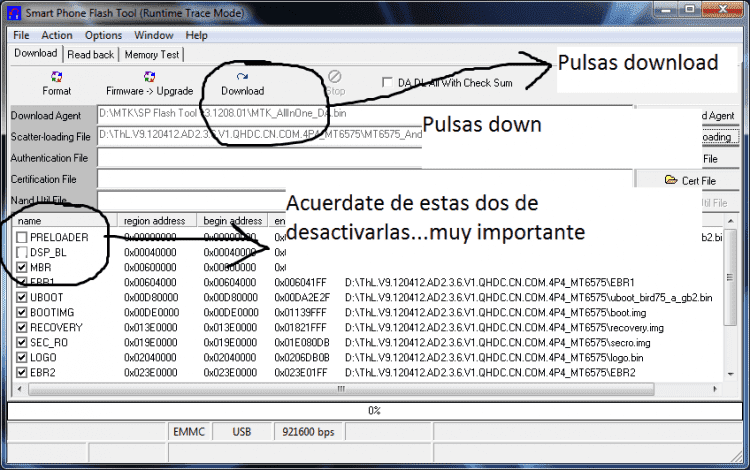
Task: Uncheck the LOGO checkbox
Action: [x=22, y=358]
